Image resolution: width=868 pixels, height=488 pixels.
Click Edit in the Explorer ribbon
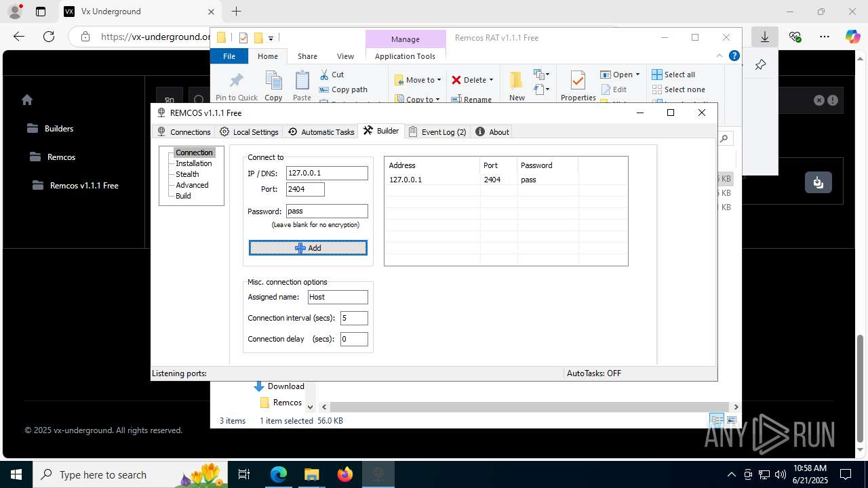(x=614, y=89)
